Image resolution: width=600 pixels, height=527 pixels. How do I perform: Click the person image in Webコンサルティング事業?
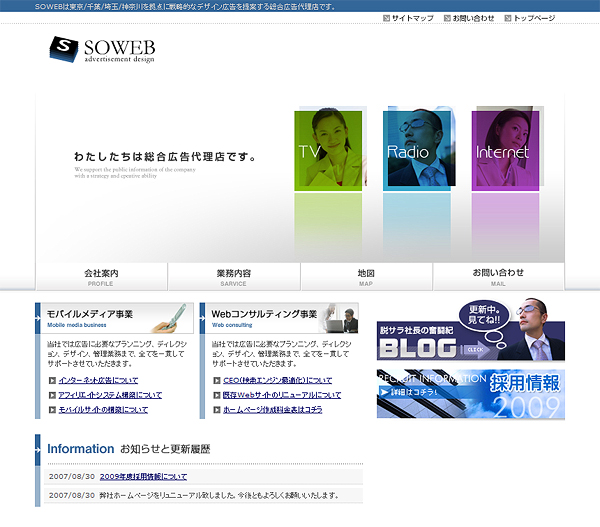[x=339, y=319]
